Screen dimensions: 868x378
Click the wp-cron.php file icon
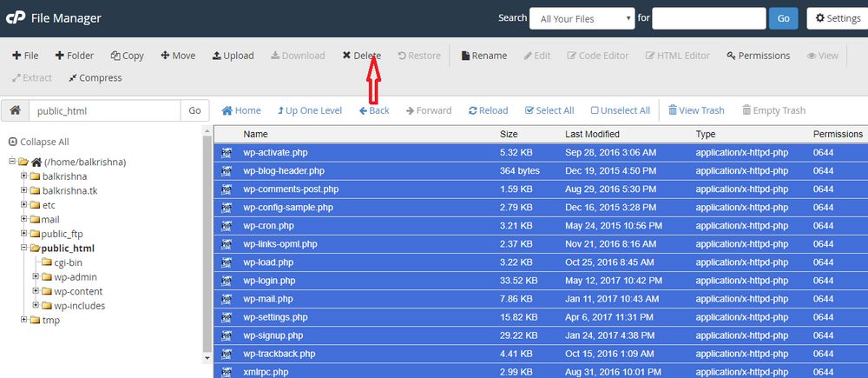[x=226, y=226]
